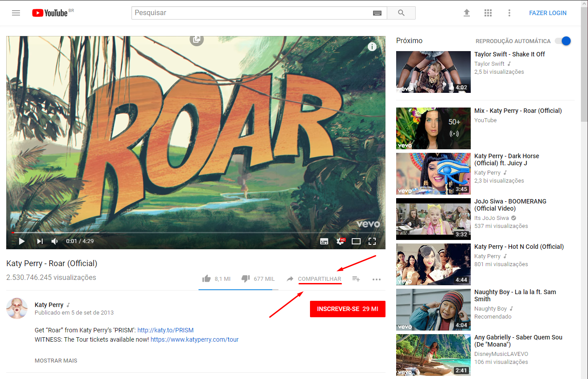This screenshot has height=379, width=588.
Task: Play the video
Action: pyautogui.click(x=21, y=241)
